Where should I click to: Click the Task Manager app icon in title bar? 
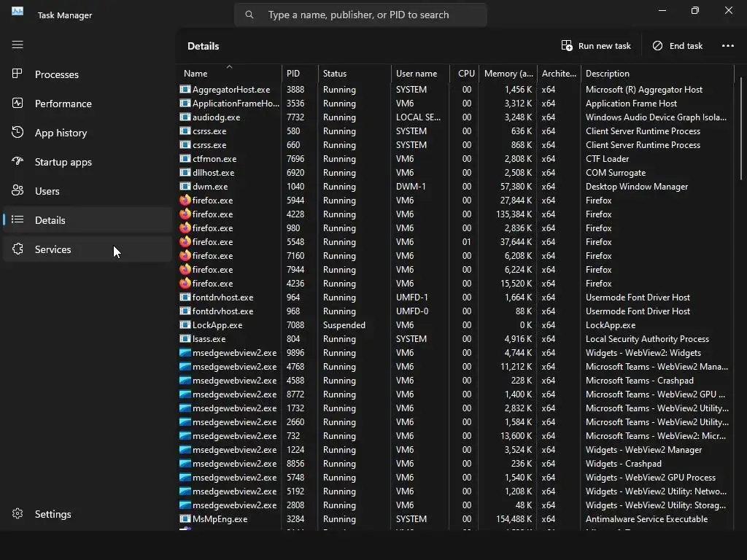[18, 11]
